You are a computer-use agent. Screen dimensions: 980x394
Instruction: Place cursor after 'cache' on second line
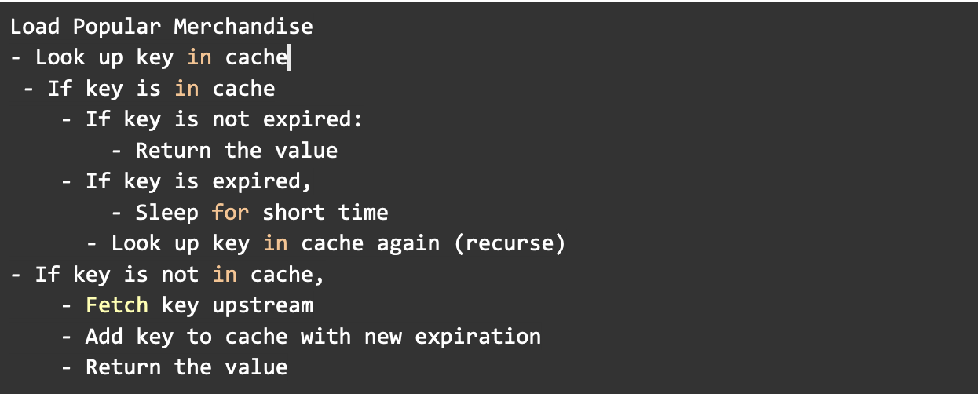(x=289, y=58)
